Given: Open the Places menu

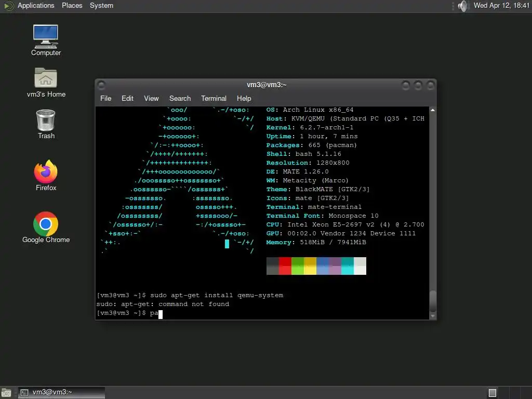Looking at the screenshot, I should 72,6.
